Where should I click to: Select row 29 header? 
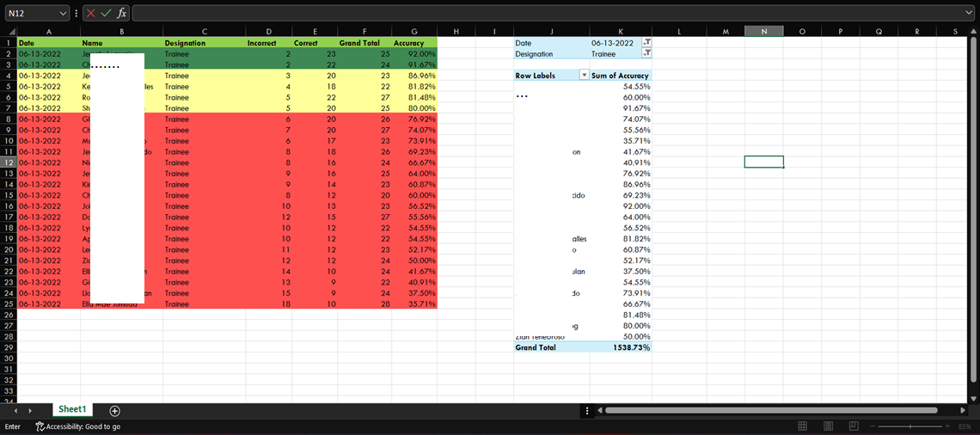coord(9,346)
